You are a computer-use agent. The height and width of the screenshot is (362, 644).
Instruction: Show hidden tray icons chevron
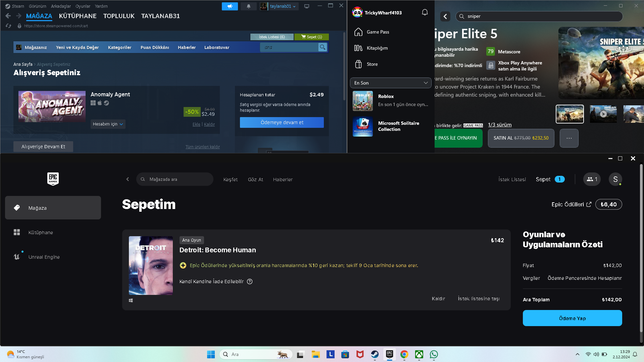578,354
